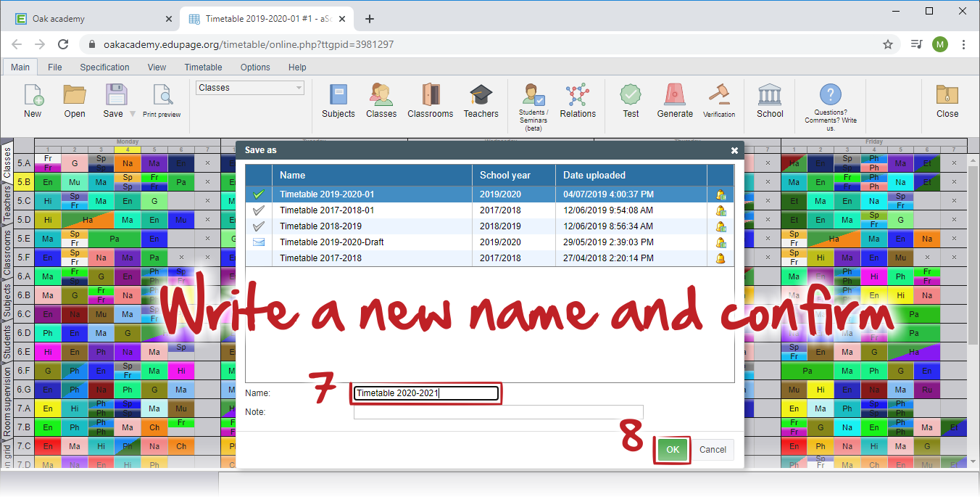Click the Save floppy disk icon
The height and width of the screenshot is (497, 980).
click(x=116, y=95)
